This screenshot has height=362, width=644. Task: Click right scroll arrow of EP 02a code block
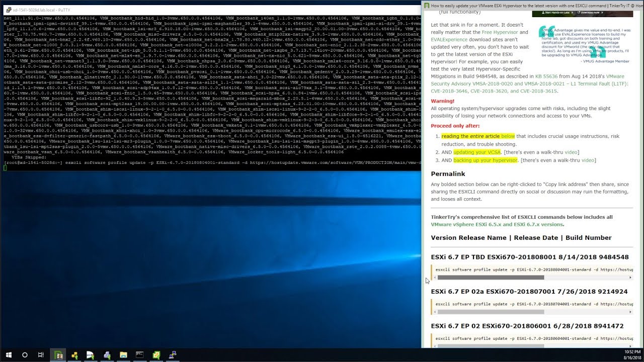click(630, 312)
